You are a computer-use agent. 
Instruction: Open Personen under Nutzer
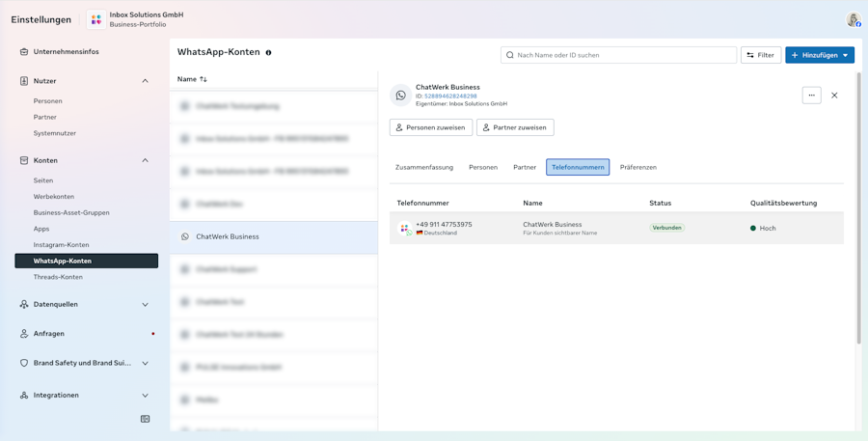pos(47,100)
